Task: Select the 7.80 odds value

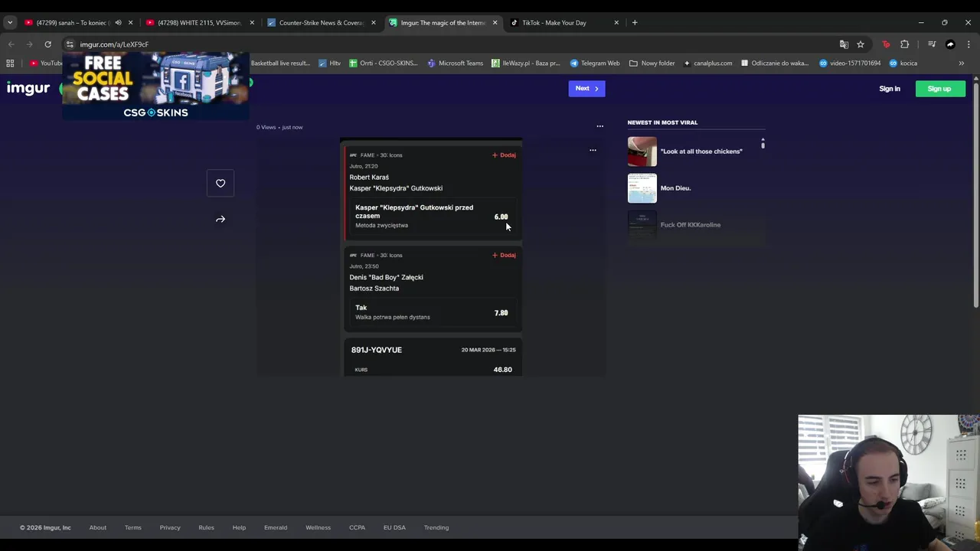Action: 501,313
